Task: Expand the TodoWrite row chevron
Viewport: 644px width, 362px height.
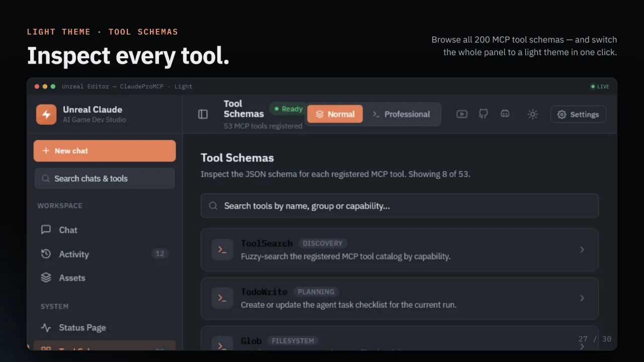Action: (582, 298)
